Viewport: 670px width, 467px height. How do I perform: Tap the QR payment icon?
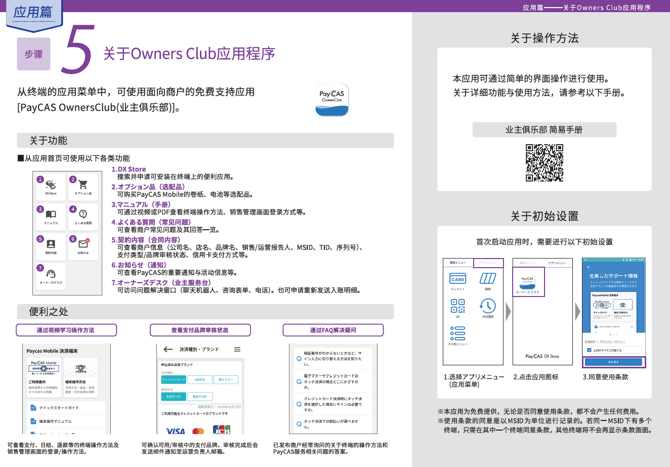pyautogui.click(x=458, y=308)
